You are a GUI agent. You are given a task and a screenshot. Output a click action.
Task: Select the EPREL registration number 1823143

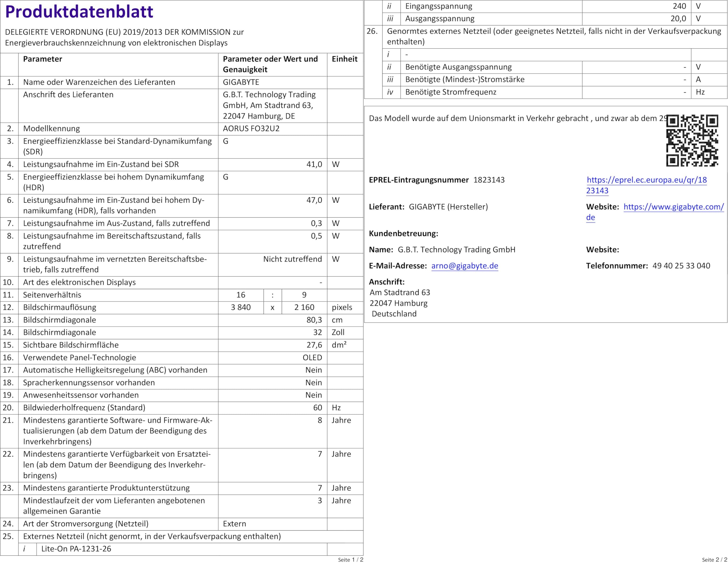[489, 180]
